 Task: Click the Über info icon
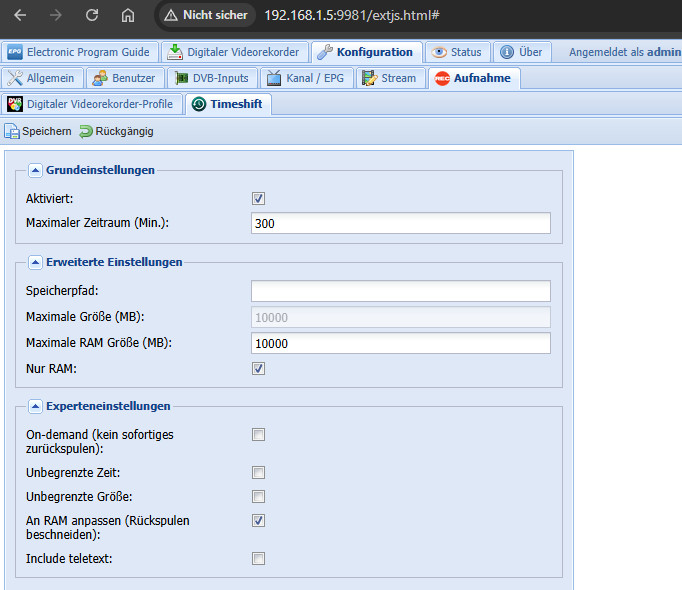pos(507,52)
